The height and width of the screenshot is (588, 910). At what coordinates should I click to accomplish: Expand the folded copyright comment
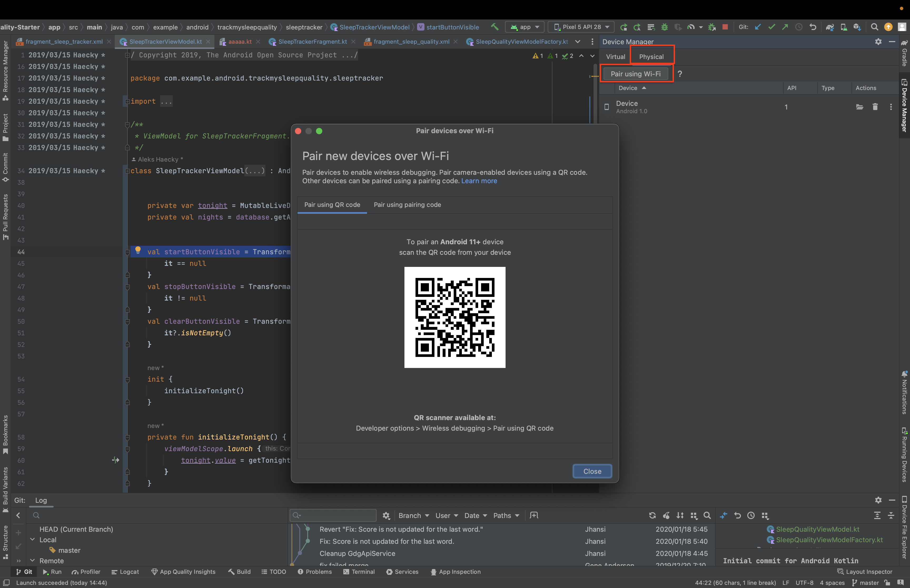(x=127, y=55)
